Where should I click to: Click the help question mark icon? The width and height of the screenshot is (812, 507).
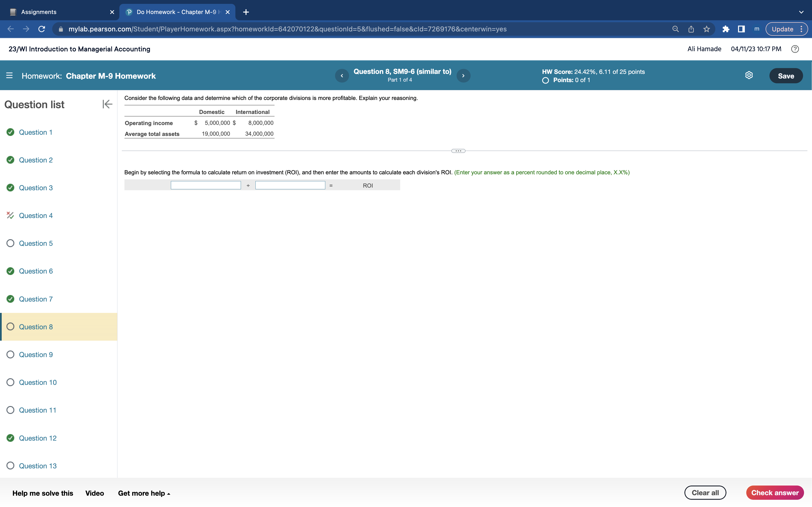click(795, 49)
